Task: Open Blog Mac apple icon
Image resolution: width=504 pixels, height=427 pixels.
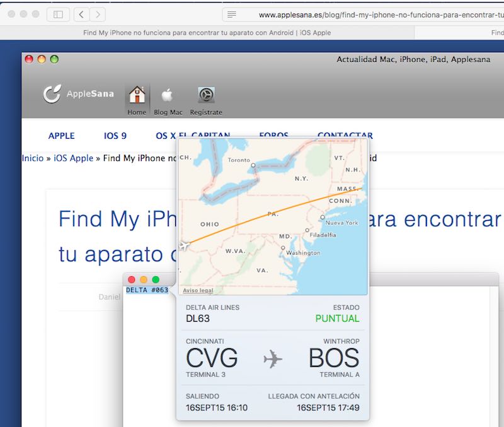Action: point(167,95)
